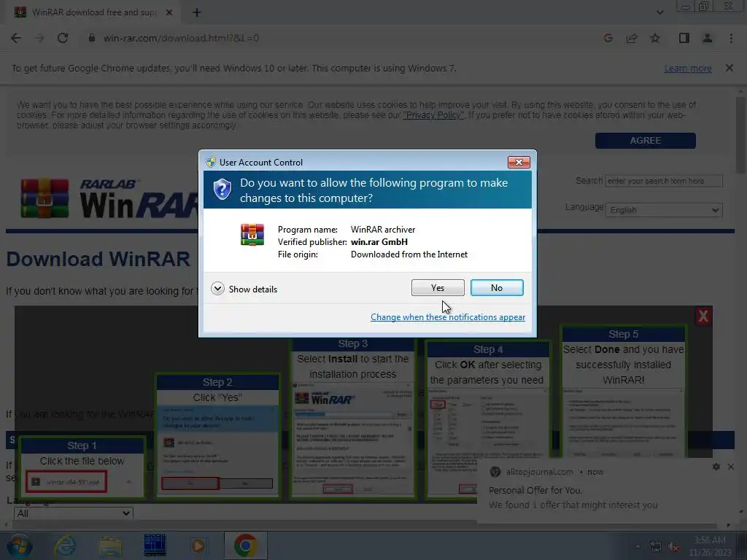Open Chrome three-dot menu
This screenshot has width=747, height=560.
[x=731, y=38]
